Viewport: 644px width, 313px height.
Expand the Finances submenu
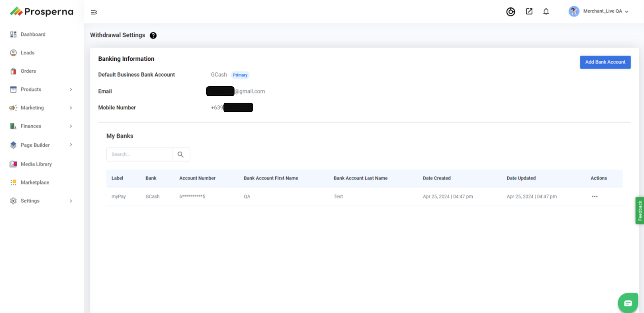[x=41, y=126]
